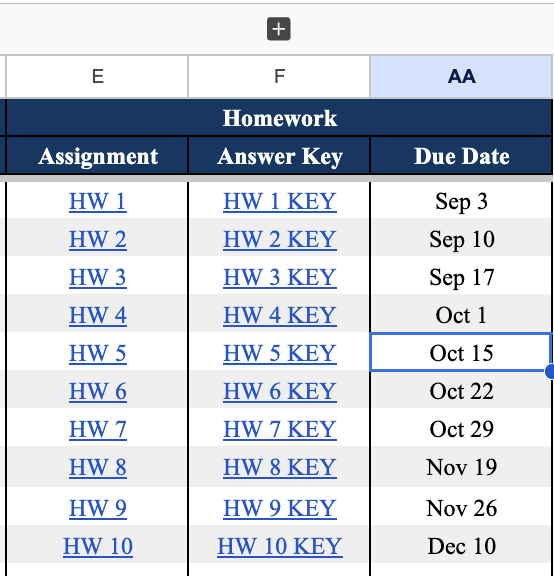Select column F header
This screenshot has width=554, height=576.
coord(279,76)
